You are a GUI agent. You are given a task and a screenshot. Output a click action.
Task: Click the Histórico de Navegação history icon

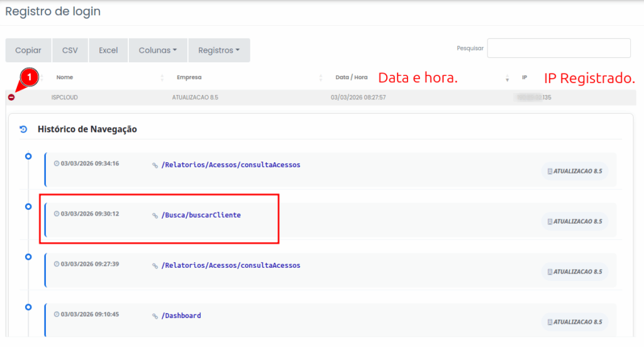click(x=24, y=129)
